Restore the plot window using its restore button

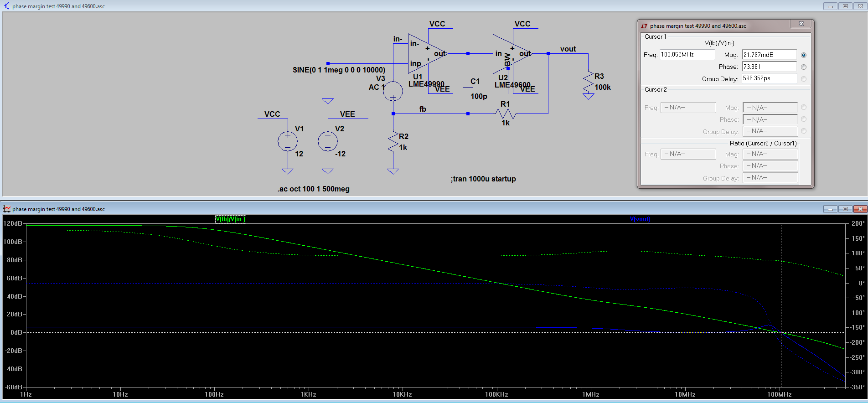tap(845, 209)
